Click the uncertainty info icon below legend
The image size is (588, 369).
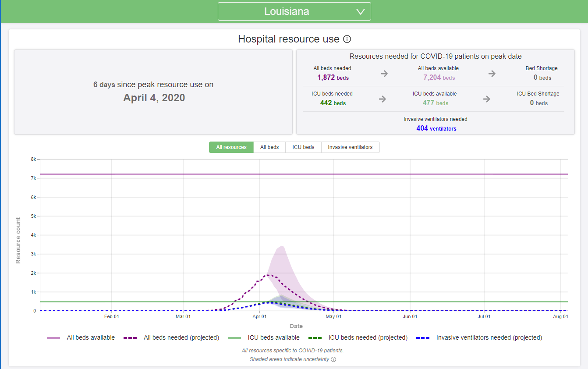point(333,359)
